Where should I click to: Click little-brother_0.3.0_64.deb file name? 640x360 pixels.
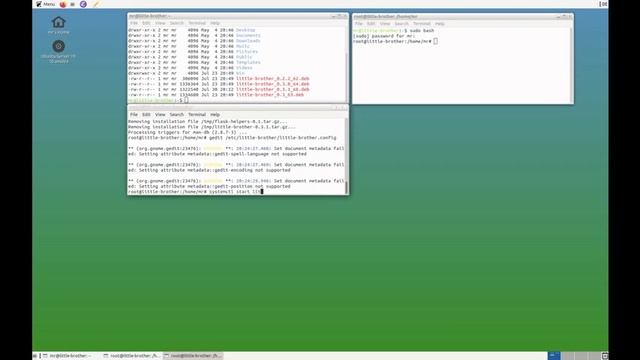[x=272, y=84]
